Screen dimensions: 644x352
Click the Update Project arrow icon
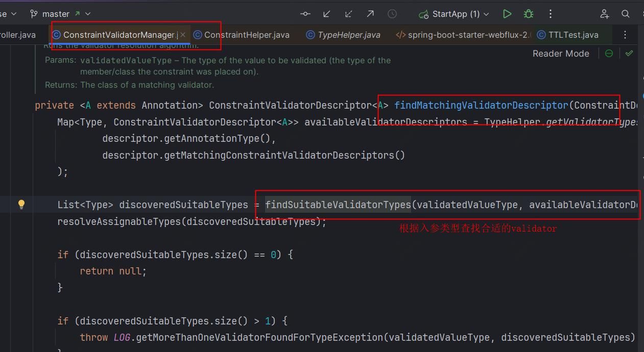pyautogui.click(x=327, y=14)
